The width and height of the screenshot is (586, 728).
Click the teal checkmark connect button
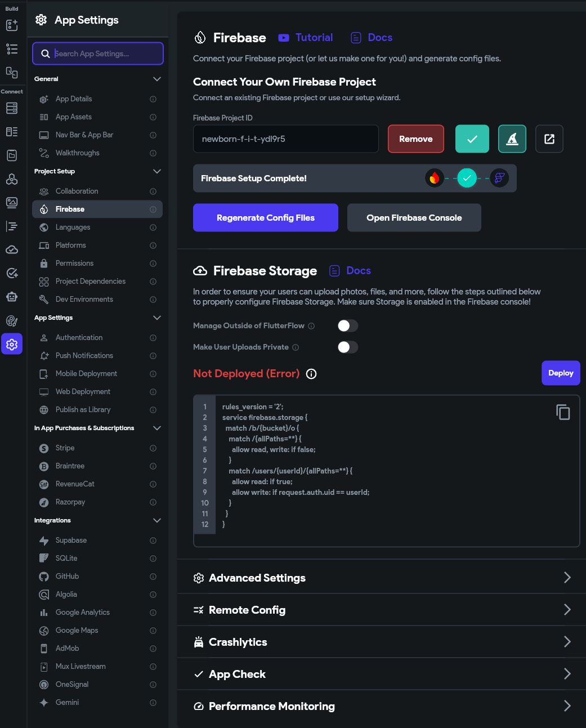(x=472, y=139)
